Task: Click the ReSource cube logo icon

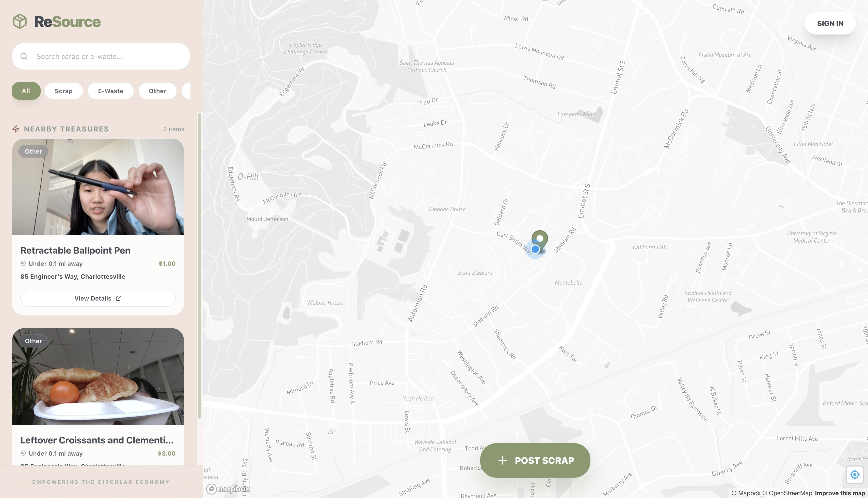Action: [20, 22]
